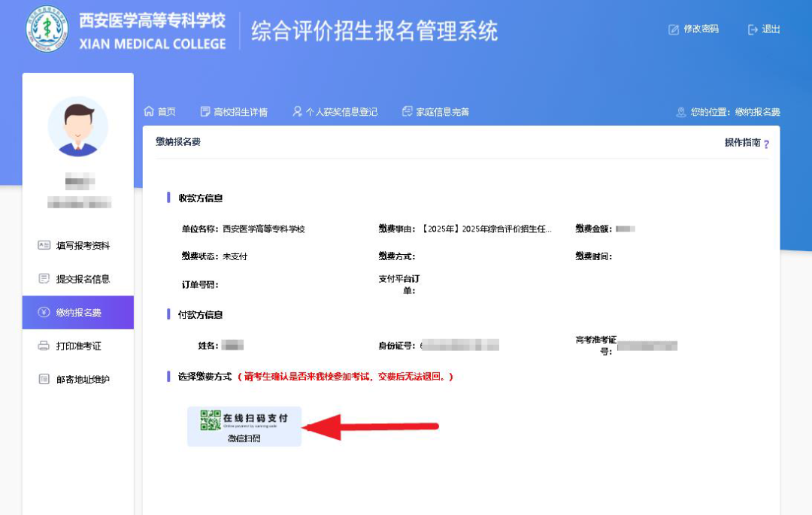This screenshot has height=515, width=812.
Task: Click the QR code payment icon
Action: (x=210, y=420)
